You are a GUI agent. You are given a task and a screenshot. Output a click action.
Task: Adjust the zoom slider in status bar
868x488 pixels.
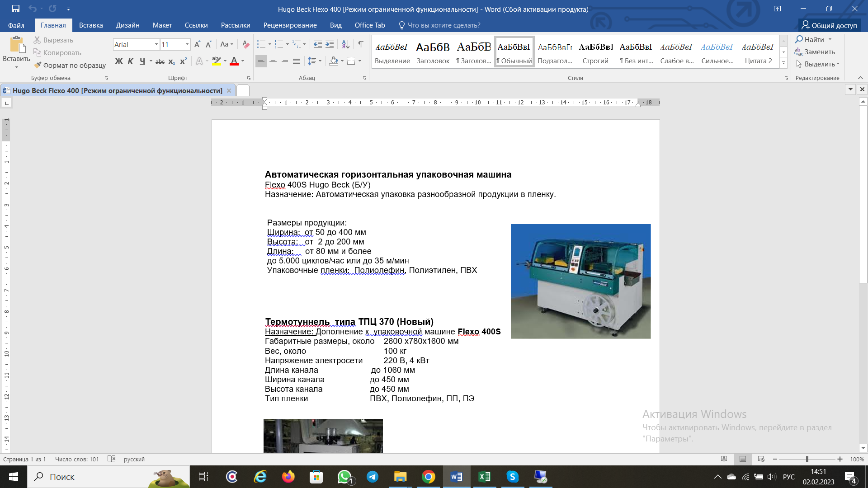(807, 459)
